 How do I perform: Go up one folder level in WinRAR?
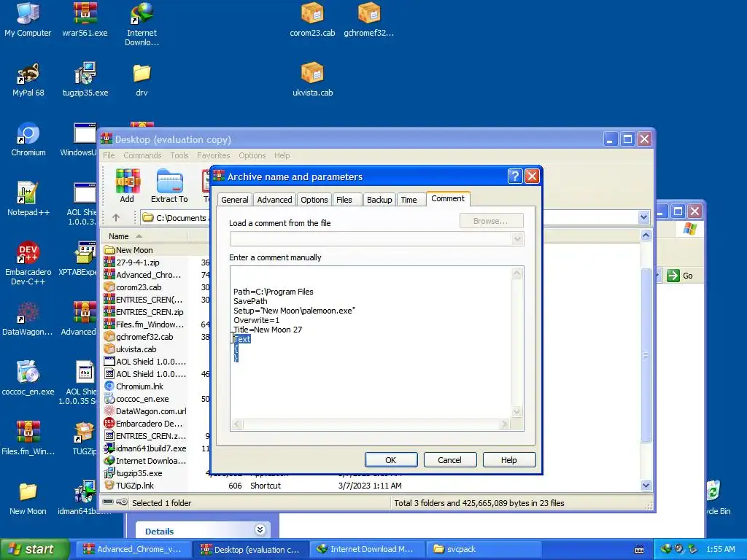point(116,217)
